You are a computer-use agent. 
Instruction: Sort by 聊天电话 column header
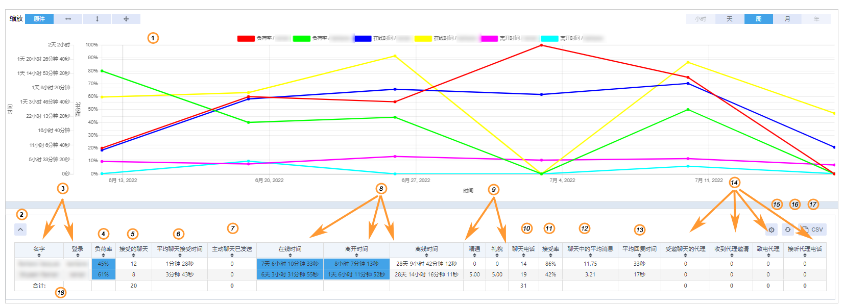coord(523,250)
